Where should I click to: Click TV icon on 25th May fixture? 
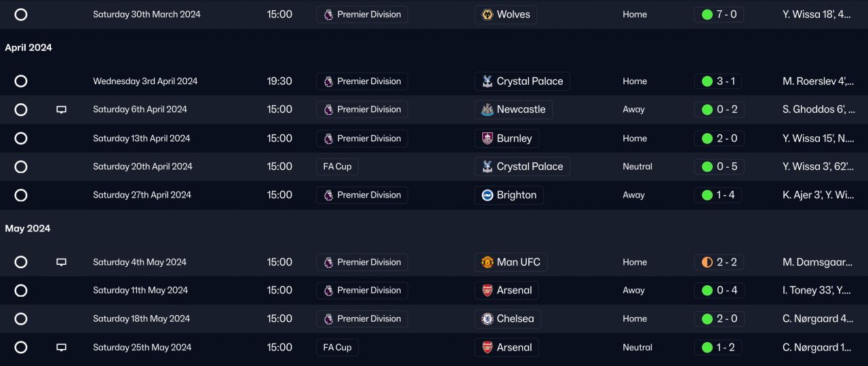61,347
